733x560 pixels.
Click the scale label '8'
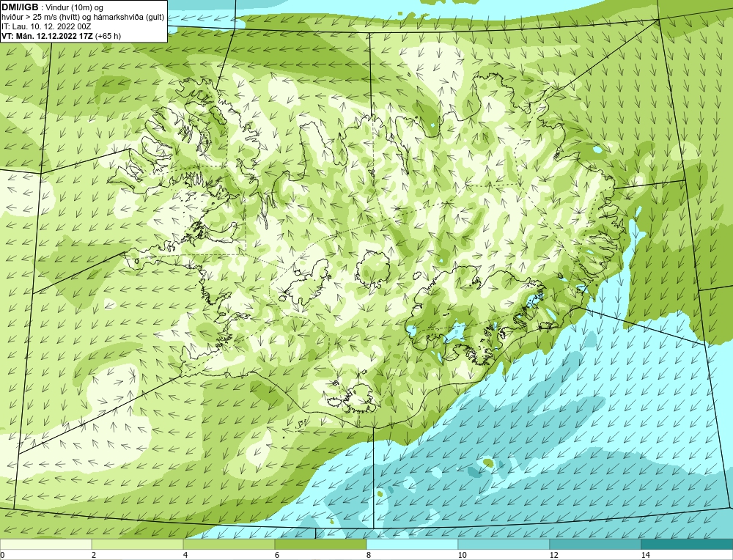click(x=369, y=555)
